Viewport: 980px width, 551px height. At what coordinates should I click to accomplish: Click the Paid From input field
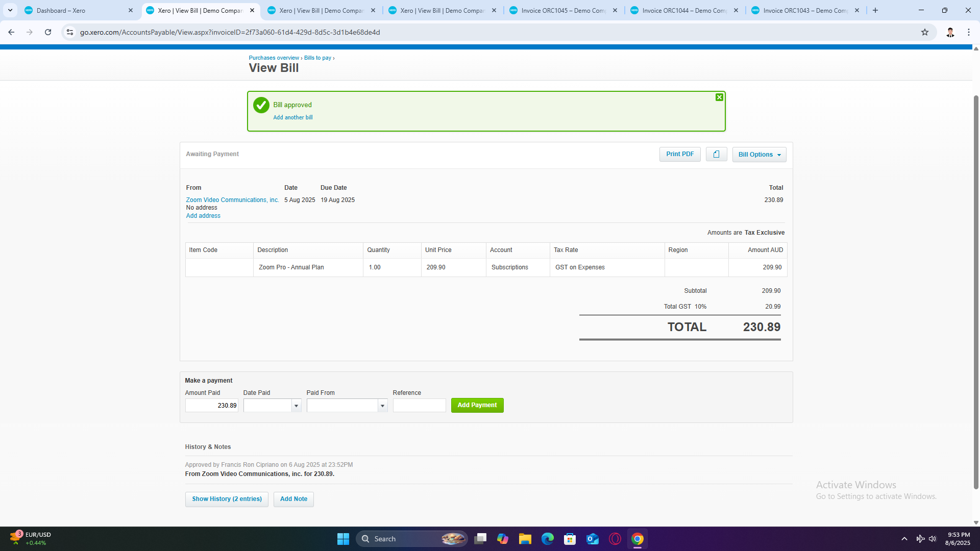point(342,406)
